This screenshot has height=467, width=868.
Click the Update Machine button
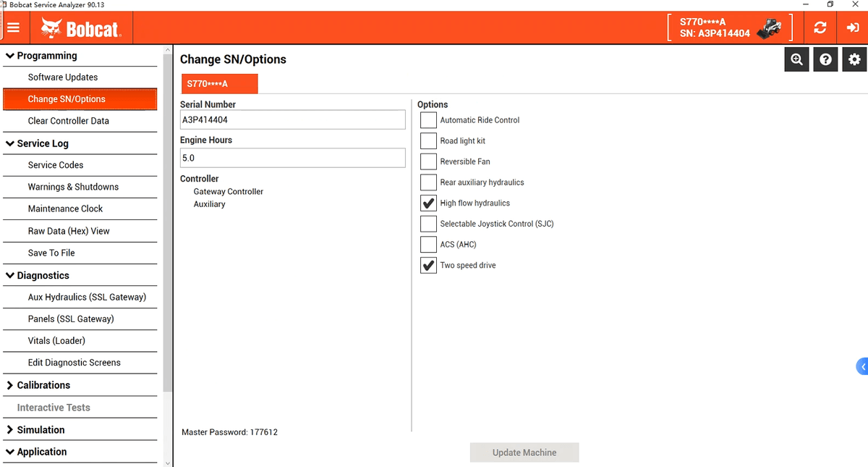(x=524, y=453)
